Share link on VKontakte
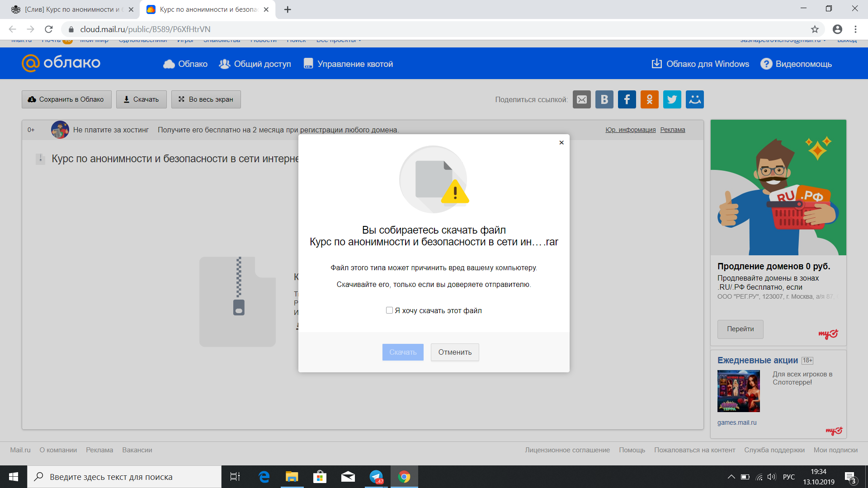This screenshot has width=868, height=488. 604,99
